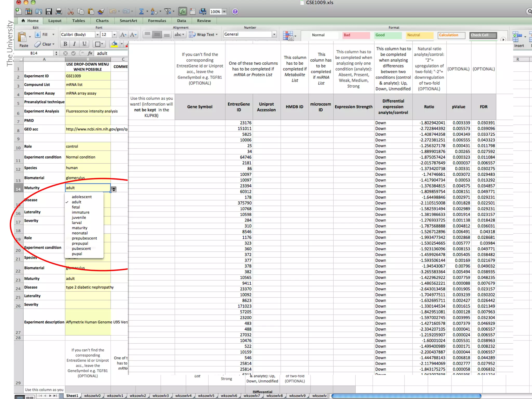
Task: Apply Good cell style
Action: point(388,35)
